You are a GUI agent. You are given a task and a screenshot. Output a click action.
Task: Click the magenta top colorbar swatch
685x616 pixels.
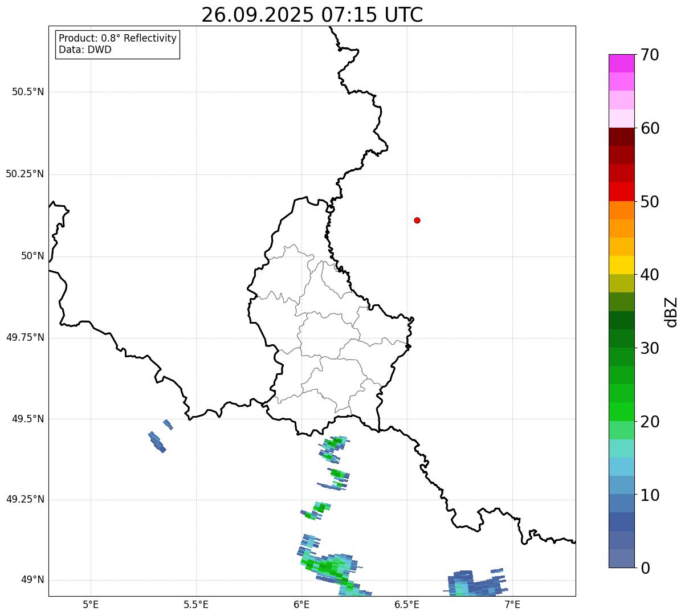pos(621,63)
